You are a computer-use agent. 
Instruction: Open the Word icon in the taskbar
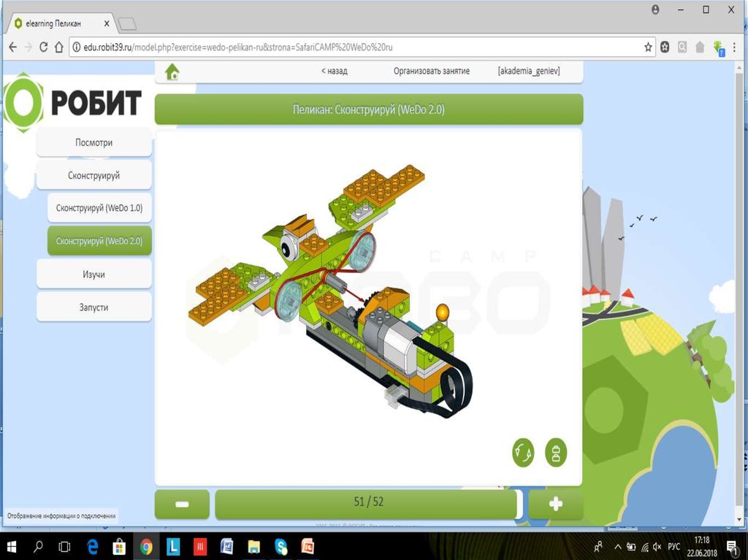point(226,546)
